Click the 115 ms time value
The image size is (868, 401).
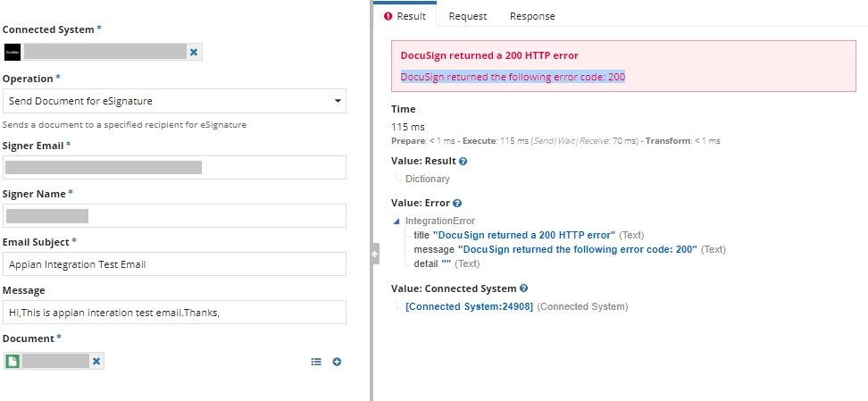(408, 127)
